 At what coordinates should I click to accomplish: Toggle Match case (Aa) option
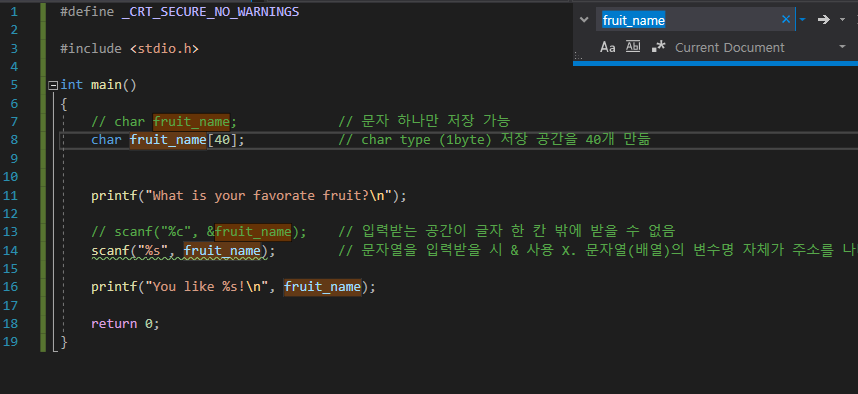(x=607, y=47)
